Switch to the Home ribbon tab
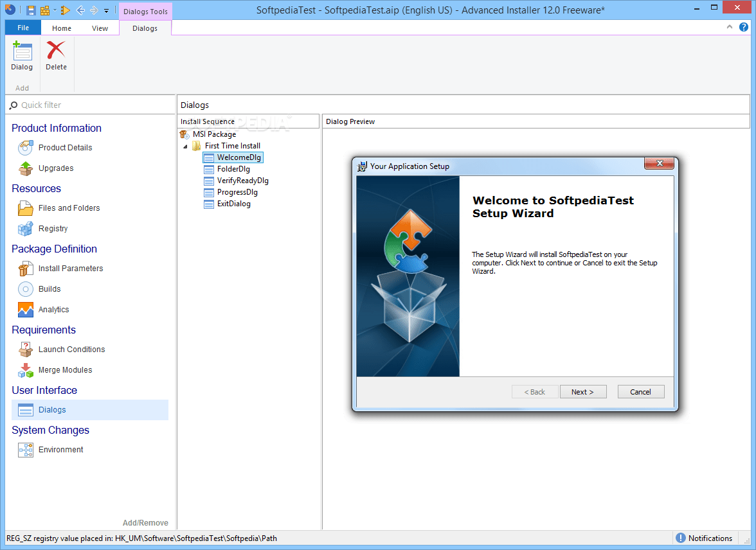This screenshot has height=550, width=756. pyautogui.click(x=61, y=28)
